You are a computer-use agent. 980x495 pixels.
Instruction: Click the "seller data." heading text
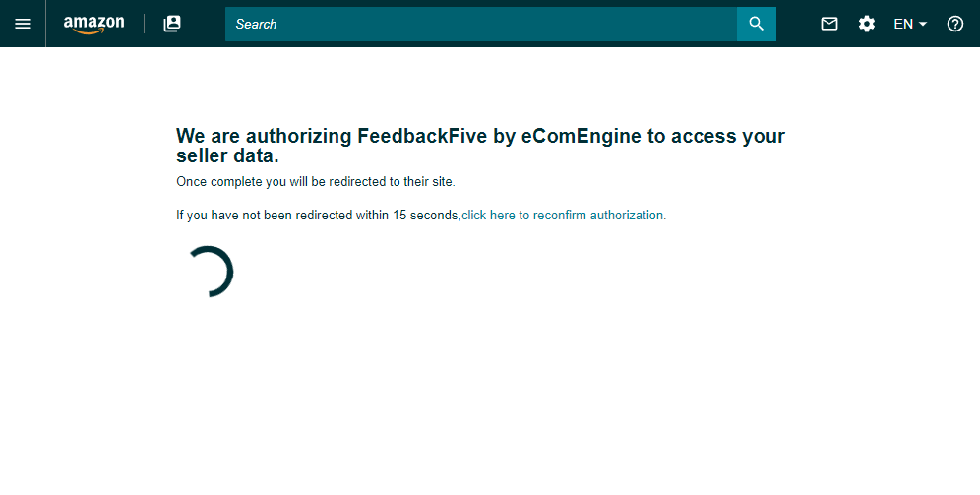(x=227, y=156)
